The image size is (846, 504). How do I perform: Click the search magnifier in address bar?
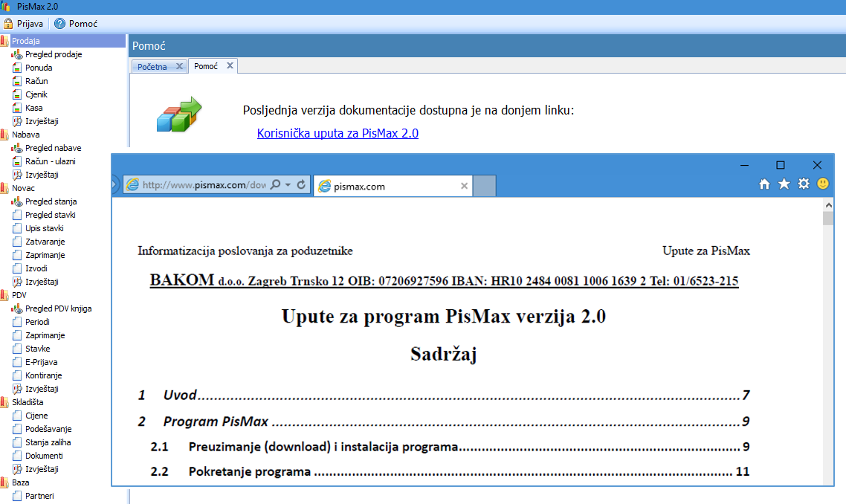(275, 184)
